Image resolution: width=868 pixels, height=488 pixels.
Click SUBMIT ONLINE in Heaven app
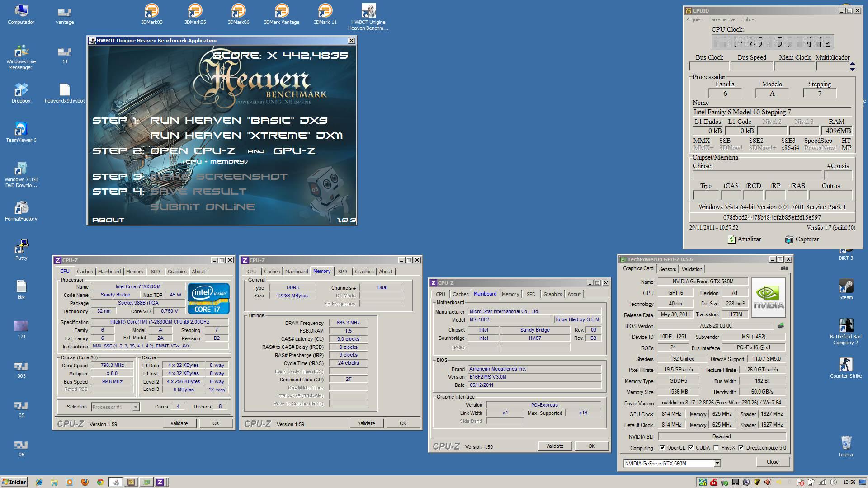click(203, 207)
